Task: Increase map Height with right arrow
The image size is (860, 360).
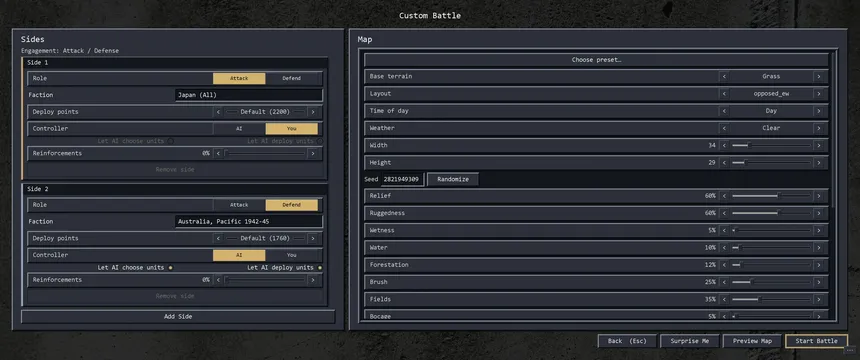Action: coord(819,162)
